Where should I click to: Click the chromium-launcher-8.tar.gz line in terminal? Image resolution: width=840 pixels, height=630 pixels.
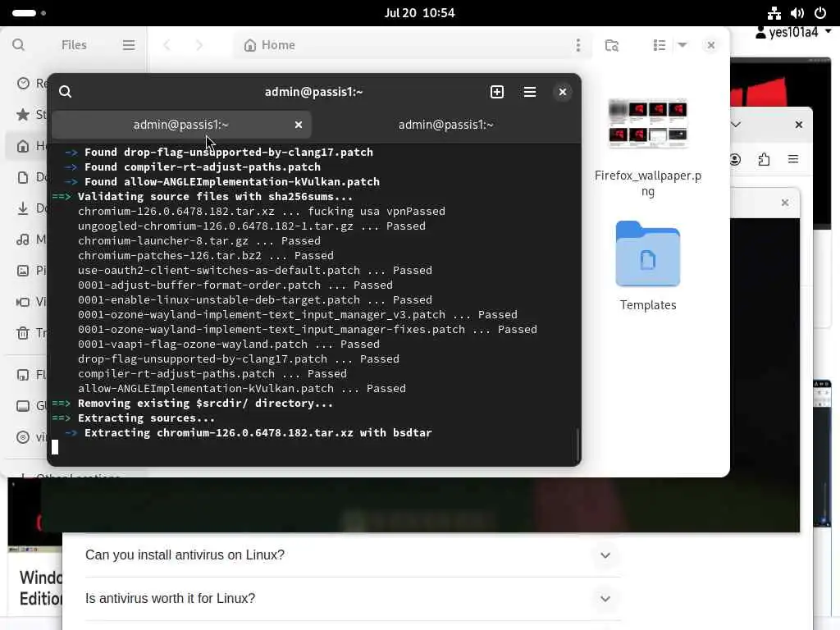click(x=199, y=241)
